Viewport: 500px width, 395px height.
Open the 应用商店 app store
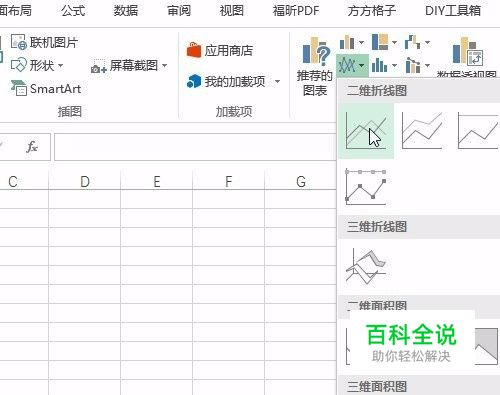[220, 50]
